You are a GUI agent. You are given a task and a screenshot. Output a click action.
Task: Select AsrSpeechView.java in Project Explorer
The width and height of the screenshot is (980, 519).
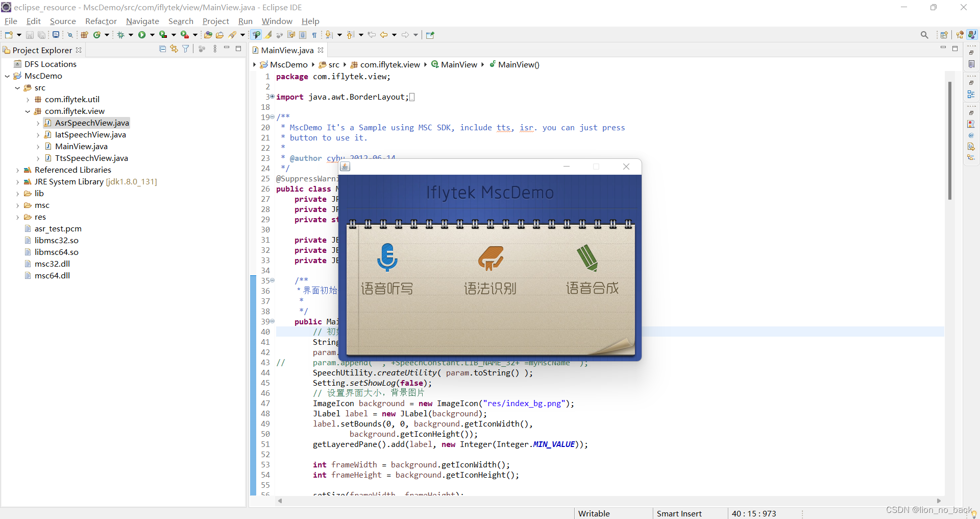(x=92, y=123)
